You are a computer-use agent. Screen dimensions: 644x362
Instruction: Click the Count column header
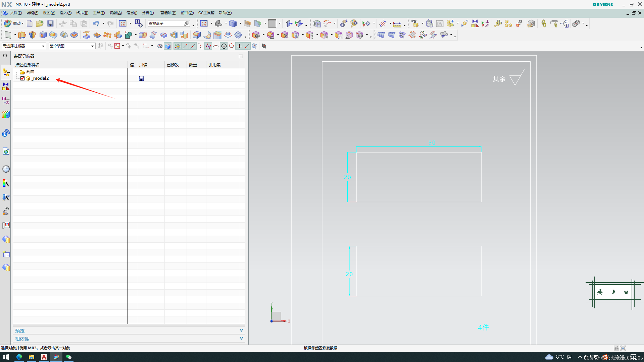pyautogui.click(x=196, y=65)
